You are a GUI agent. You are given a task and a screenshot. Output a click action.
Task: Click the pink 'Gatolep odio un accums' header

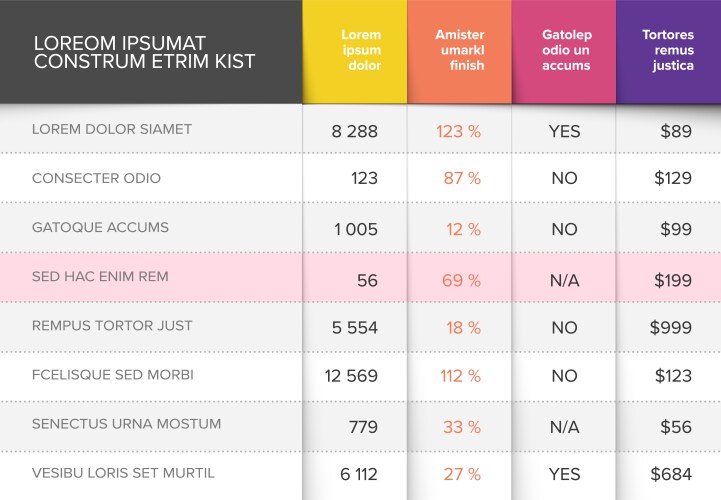tap(564, 50)
